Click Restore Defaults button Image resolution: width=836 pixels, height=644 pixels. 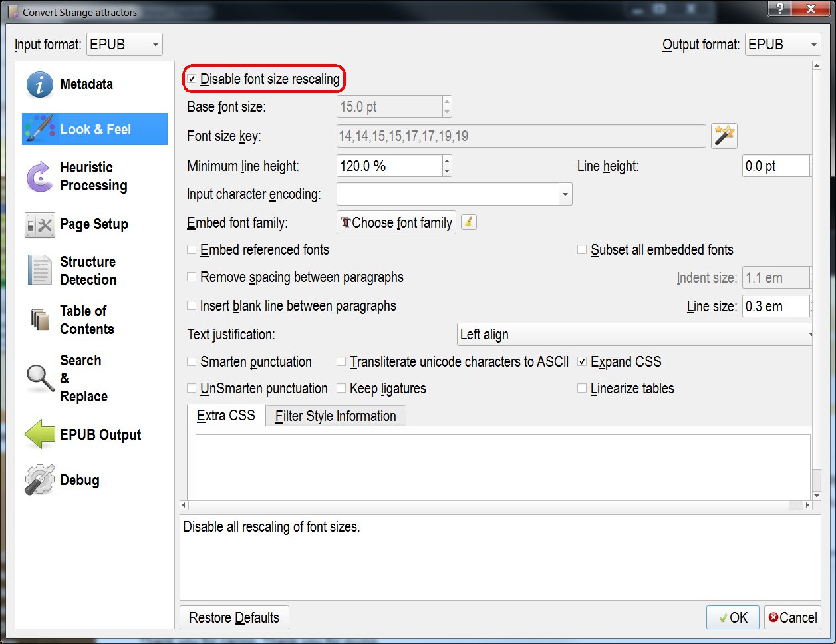pyautogui.click(x=234, y=617)
